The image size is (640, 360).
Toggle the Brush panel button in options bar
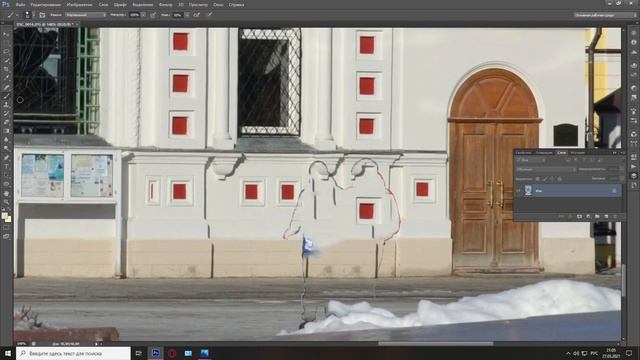(x=42, y=15)
